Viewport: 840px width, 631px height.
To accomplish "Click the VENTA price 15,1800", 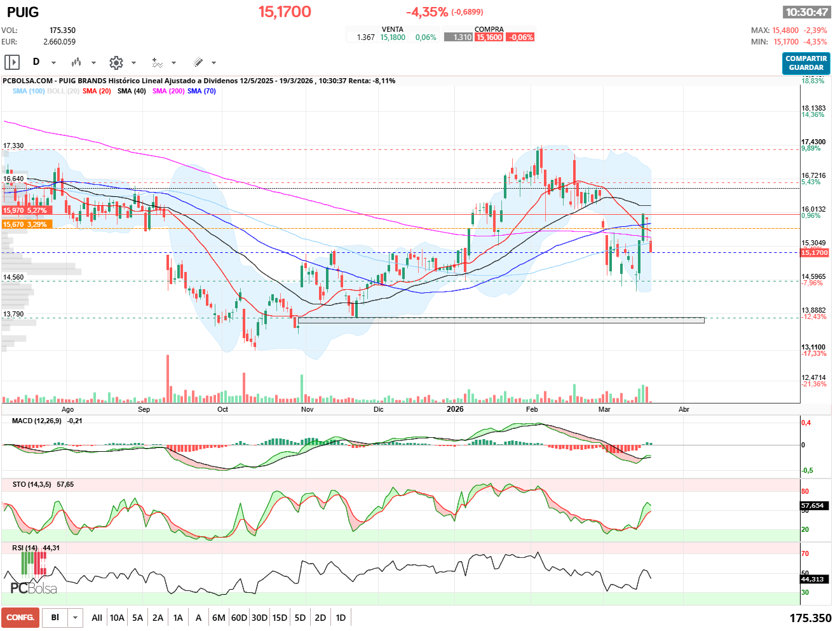I will pyautogui.click(x=393, y=37).
